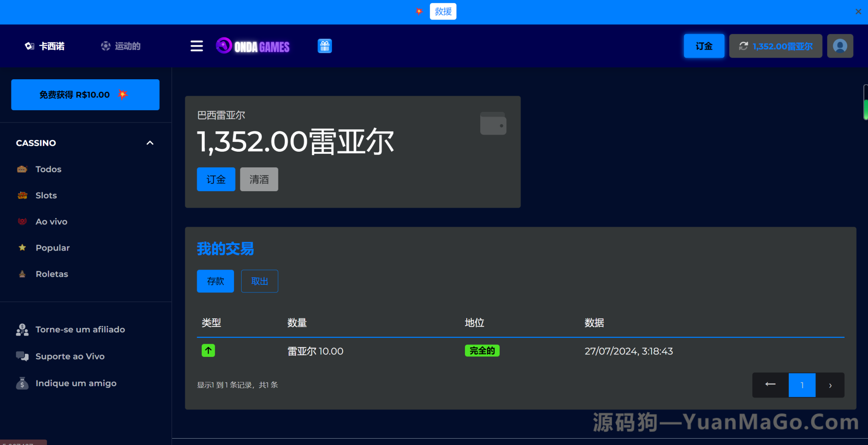Click the 救援 button in top banner
The width and height of the screenshot is (868, 445).
pyautogui.click(x=442, y=11)
